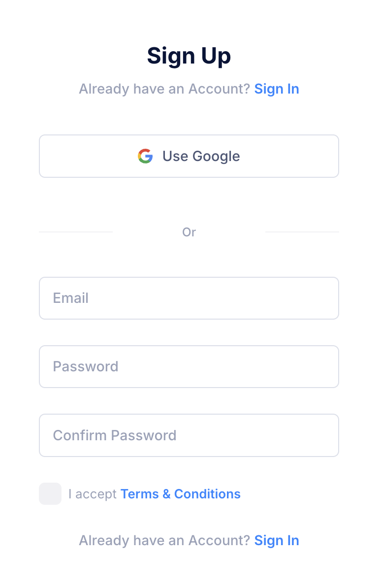Open the Terms & Conditions link
This screenshot has width=381, height=588.
click(180, 493)
